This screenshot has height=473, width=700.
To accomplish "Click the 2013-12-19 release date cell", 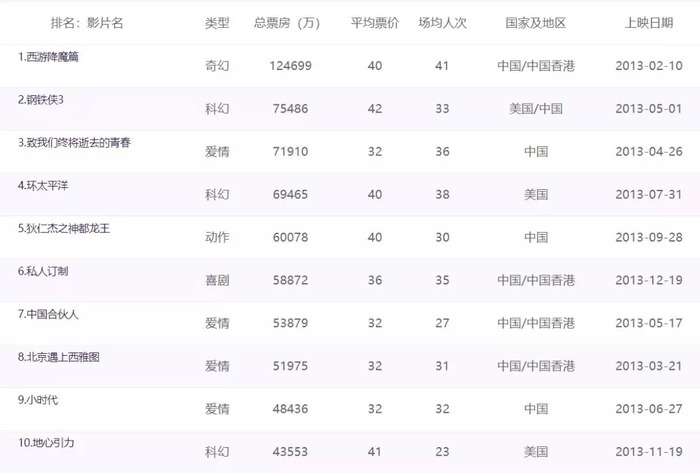I will [x=648, y=281].
